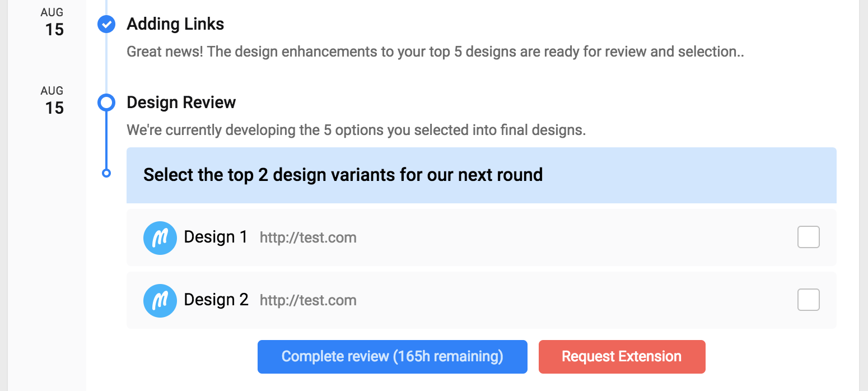The width and height of the screenshot is (868, 391).
Task: Click the blue checkmark icon beside Adding Links
Action: point(106,24)
